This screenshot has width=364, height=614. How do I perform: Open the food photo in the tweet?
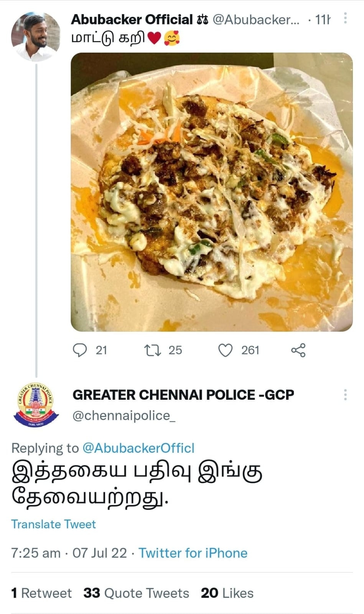coord(212,192)
